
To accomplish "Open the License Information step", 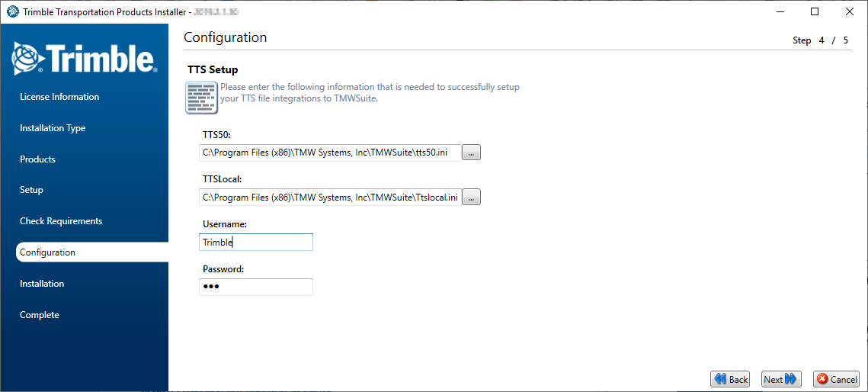I will pos(59,97).
